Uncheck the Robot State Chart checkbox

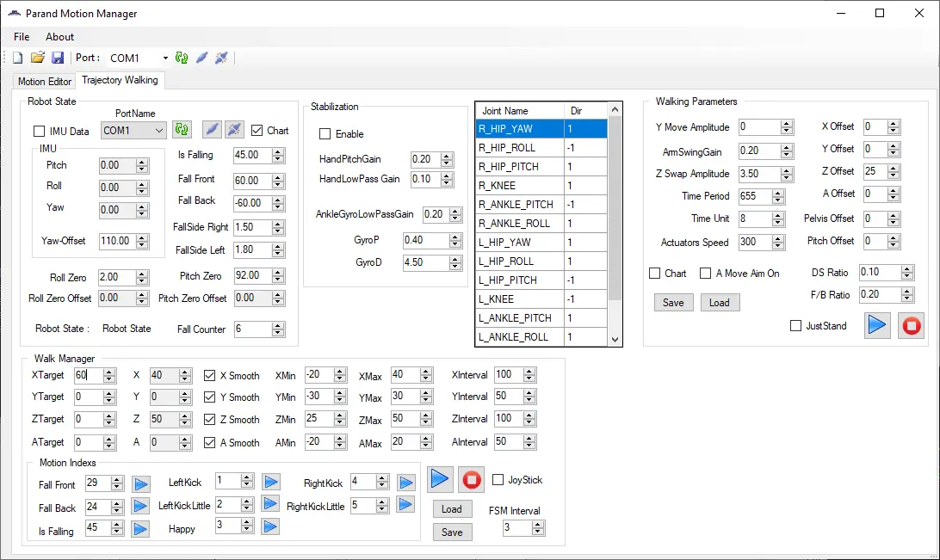[257, 130]
